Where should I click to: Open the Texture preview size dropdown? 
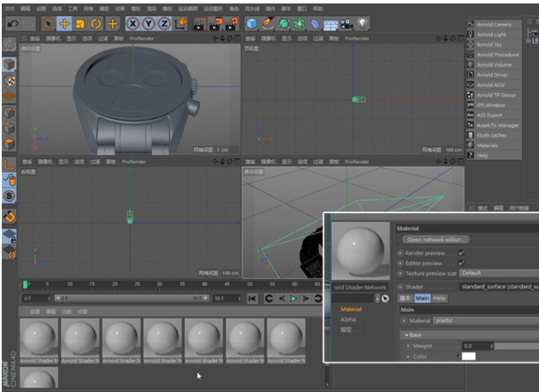496,273
